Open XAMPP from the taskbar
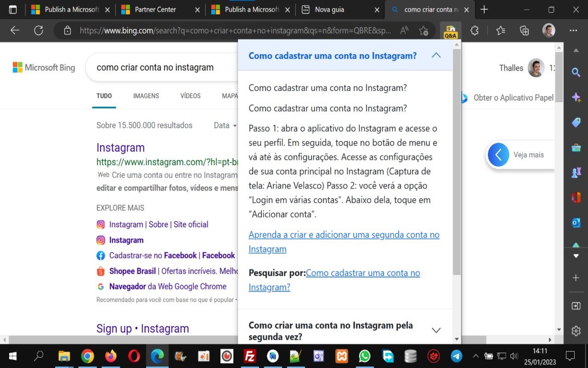The width and height of the screenshot is (588, 368). click(x=342, y=356)
